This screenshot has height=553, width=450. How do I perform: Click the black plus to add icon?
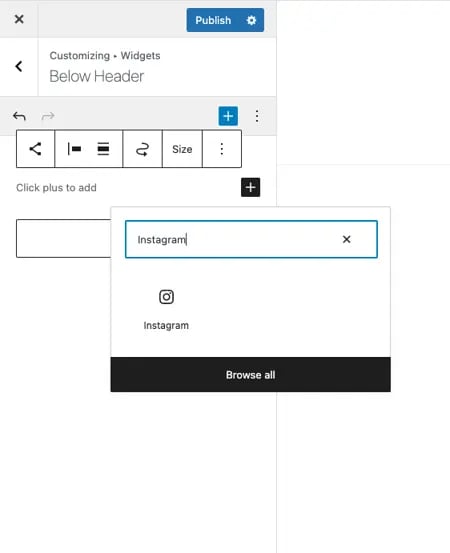pyautogui.click(x=251, y=187)
